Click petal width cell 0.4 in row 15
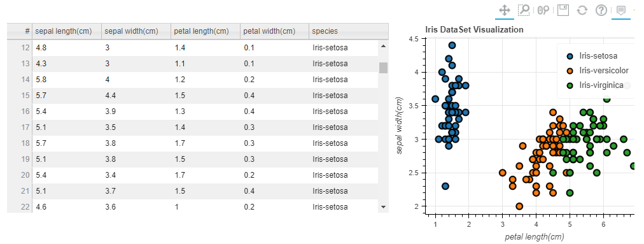644x244 pixels. (x=275, y=96)
